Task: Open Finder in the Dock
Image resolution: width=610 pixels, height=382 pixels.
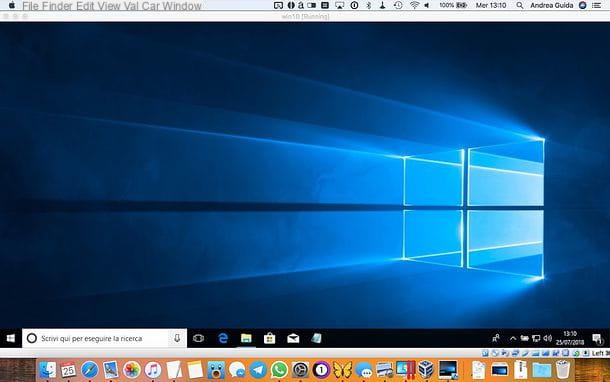Action: tap(47, 370)
